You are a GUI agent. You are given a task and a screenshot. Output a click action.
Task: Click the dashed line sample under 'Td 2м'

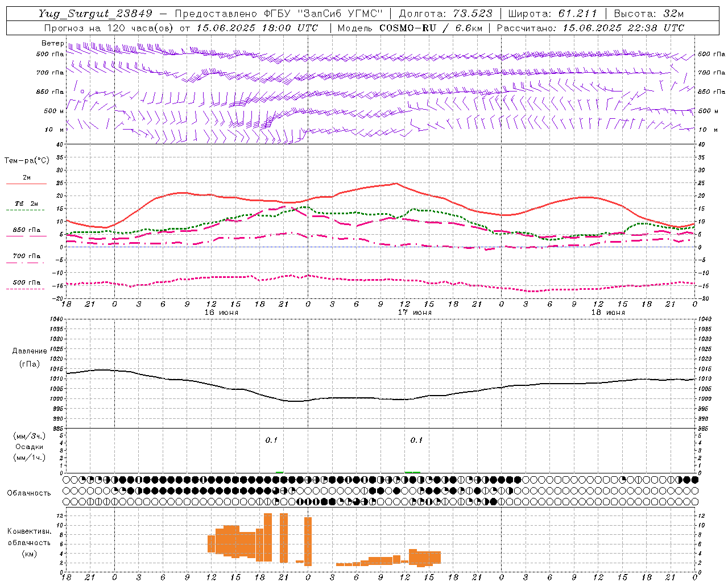click(x=26, y=210)
